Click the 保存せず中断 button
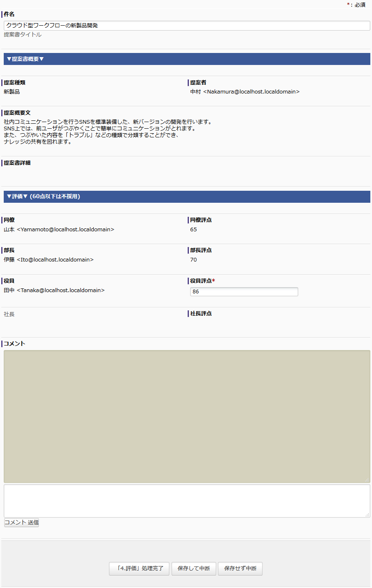The image size is (372, 588). (240, 569)
